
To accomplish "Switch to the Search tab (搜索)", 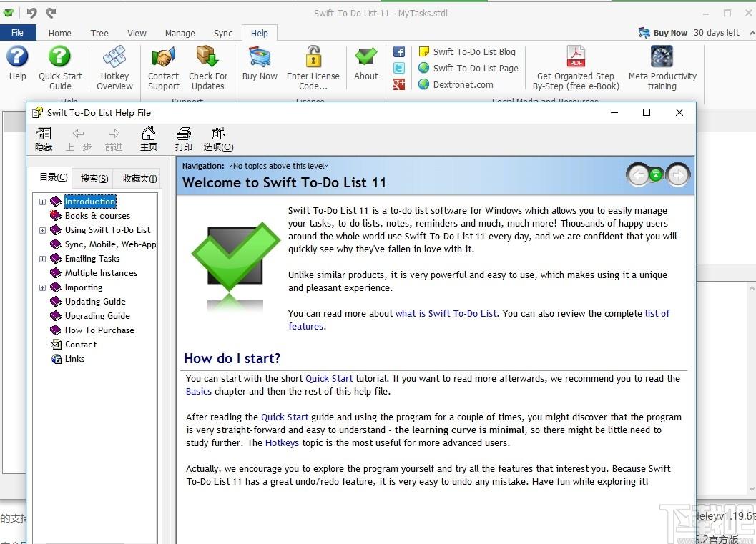I will tap(94, 178).
